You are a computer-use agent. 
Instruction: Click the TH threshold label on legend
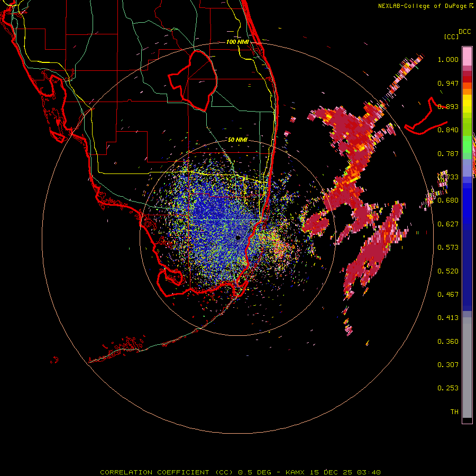(454, 412)
